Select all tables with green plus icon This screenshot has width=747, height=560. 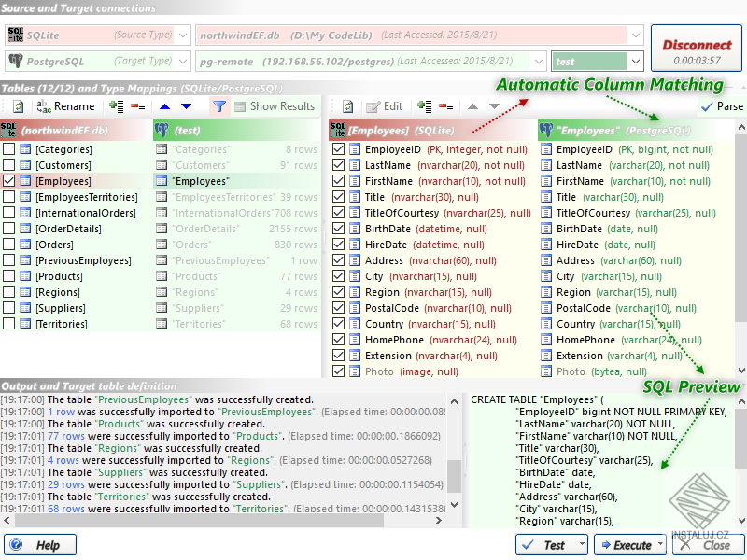pyautogui.click(x=116, y=106)
